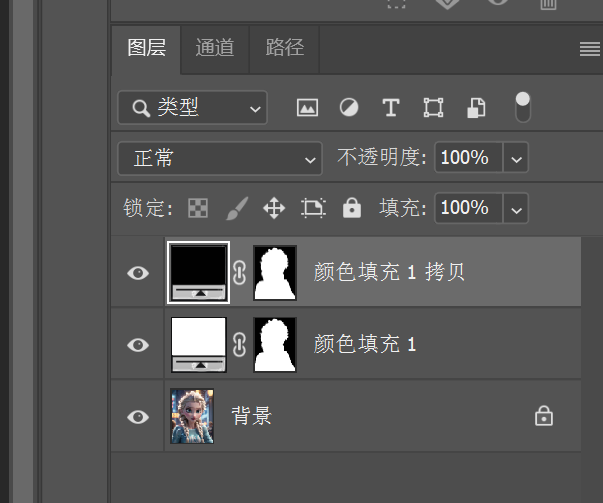Viewport: 603px width, 503px height.
Task: Hide the 颜色填充 1 layer
Action: pyautogui.click(x=138, y=345)
